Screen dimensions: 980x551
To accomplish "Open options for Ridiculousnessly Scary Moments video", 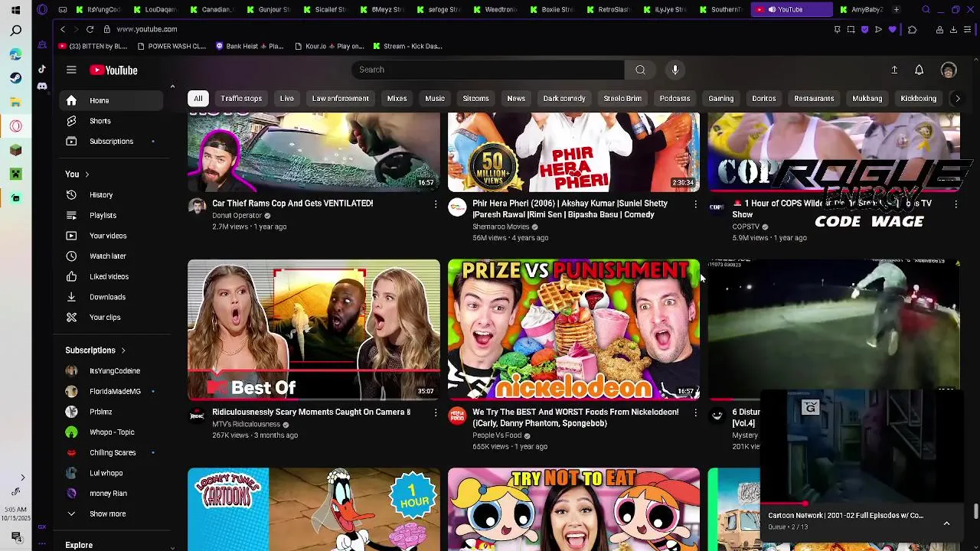I will 435,413.
